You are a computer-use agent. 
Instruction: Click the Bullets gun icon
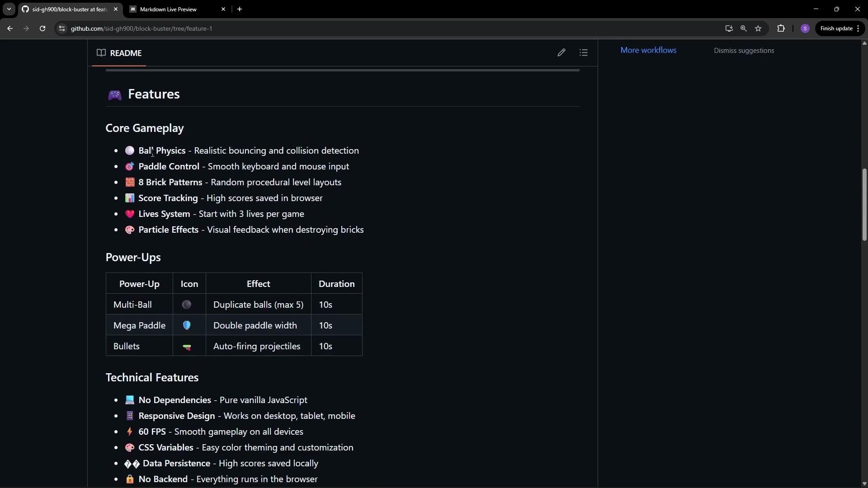pos(187,347)
